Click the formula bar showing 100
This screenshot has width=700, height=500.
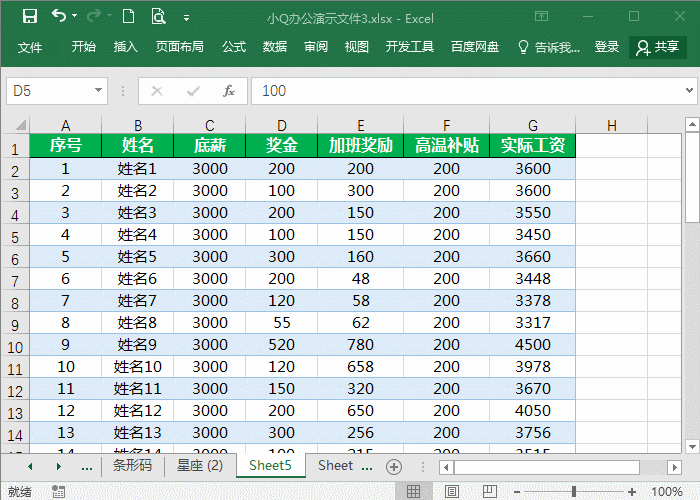[x=467, y=91]
